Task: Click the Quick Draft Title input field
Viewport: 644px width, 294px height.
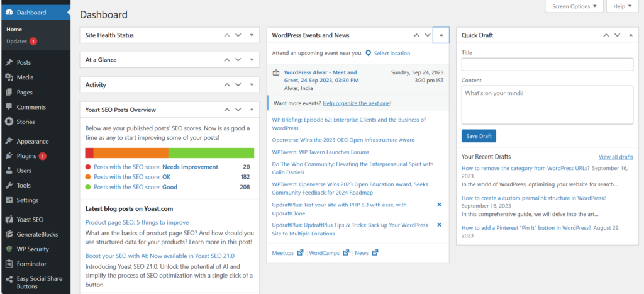Action: [x=547, y=65]
